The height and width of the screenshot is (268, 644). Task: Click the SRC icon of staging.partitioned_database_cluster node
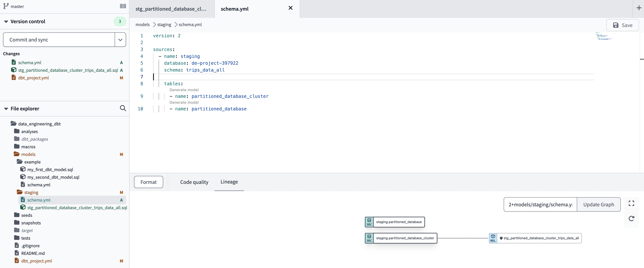click(369, 238)
